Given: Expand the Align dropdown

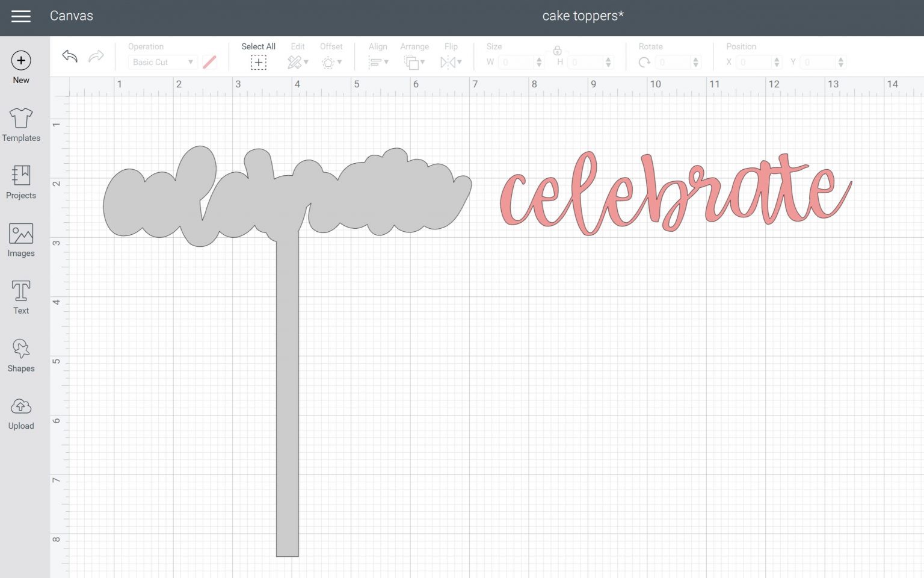Looking at the screenshot, I should pyautogui.click(x=378, y=62).
